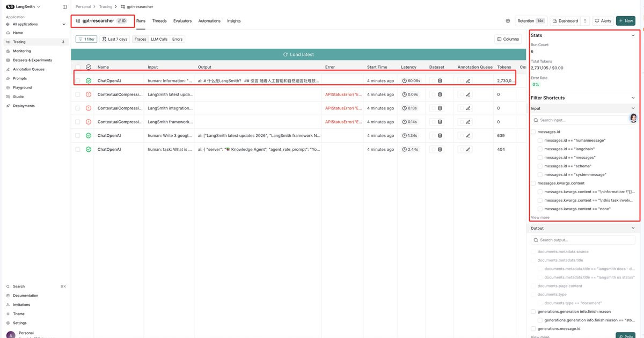Click the status column header icon
The height and width of the screenshot is (338, 644).
coord(89,67)
